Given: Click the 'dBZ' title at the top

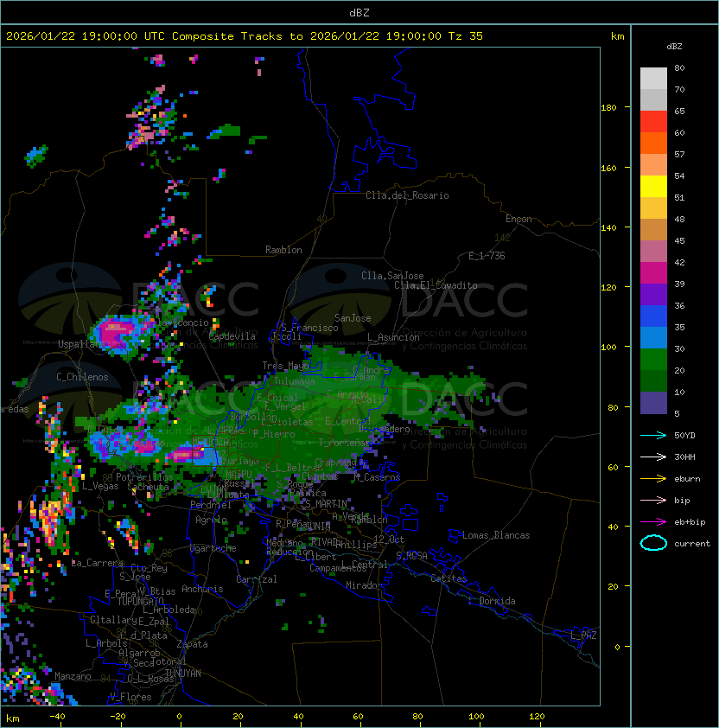Looking at the screenshot, I should (x=359, y=12).
